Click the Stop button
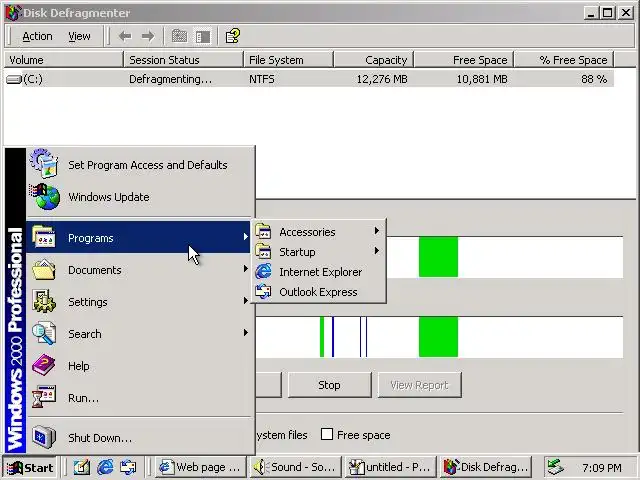 tap(329, 384)
